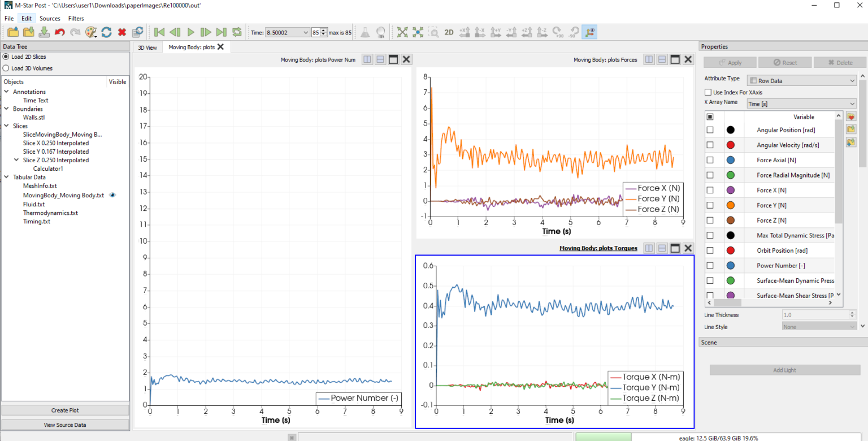Image resolution: width=868 pixels, height=441 pixels.
Task: Click the play animation button
Action: coord(190,32)
